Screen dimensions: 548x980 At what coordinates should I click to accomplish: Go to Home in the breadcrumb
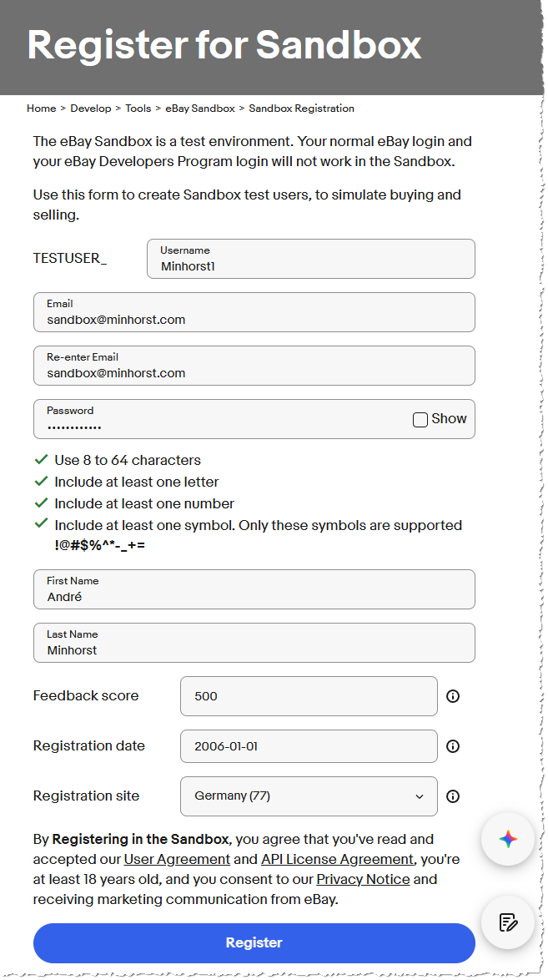[x=42, y=109]
